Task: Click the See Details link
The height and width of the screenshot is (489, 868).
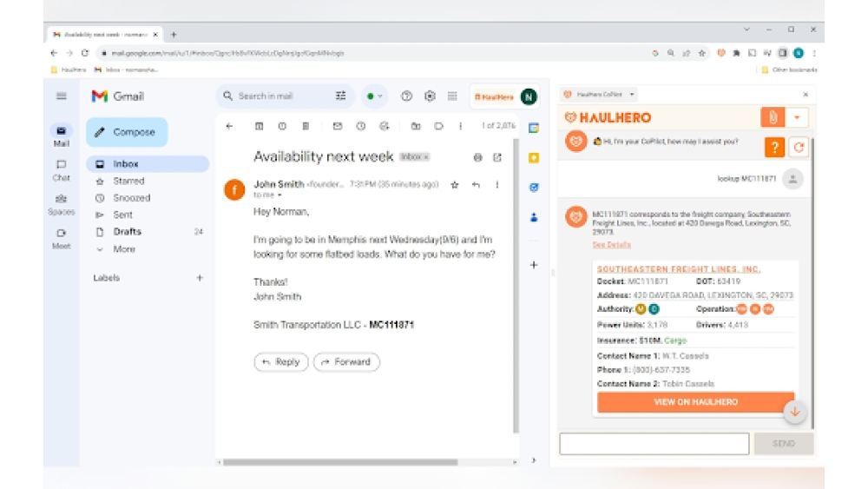Action: (x=611, y=245)
